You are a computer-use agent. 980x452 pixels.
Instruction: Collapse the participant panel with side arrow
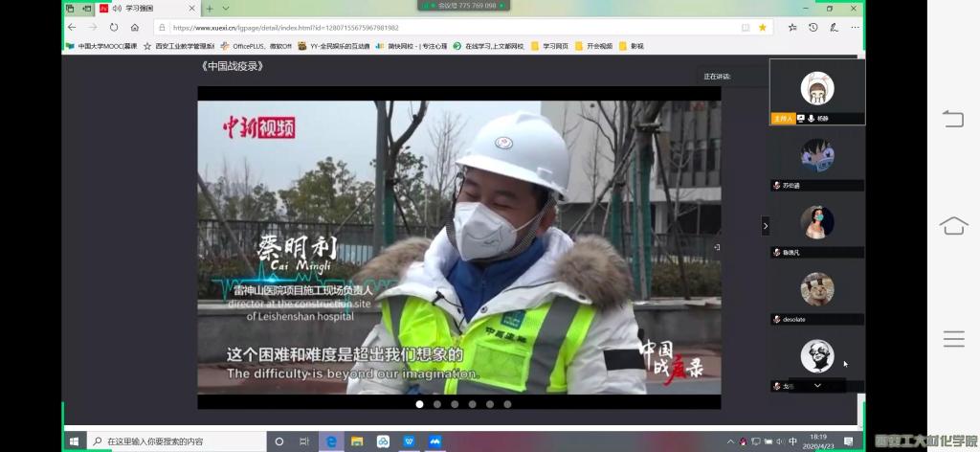(x=765, y=226)
